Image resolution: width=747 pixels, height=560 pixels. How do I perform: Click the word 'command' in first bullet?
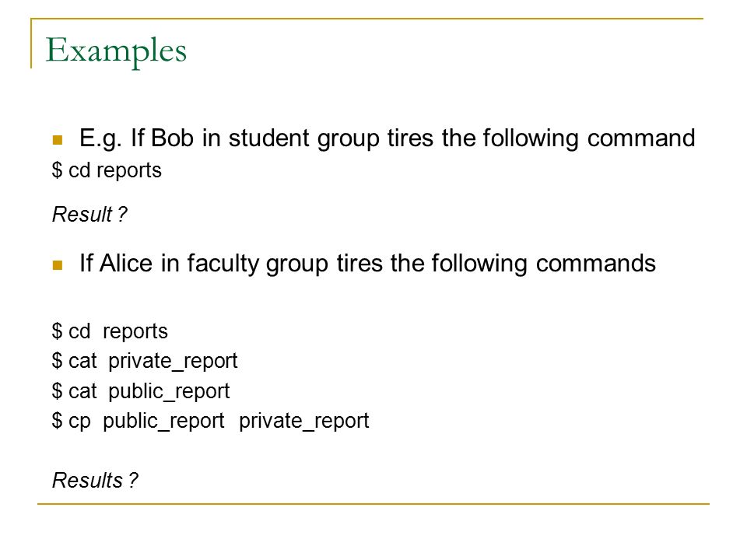pos(641,138)
